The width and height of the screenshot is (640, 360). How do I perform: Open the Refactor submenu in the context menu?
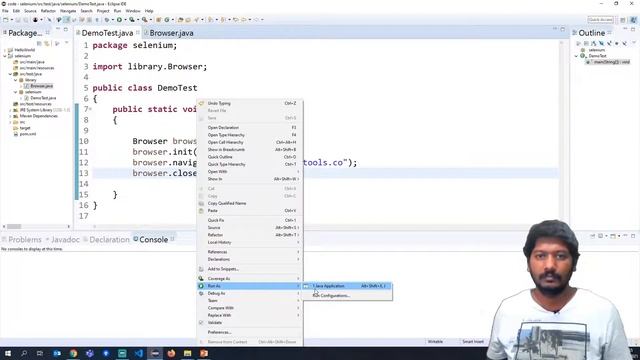(x=250, y=235)
